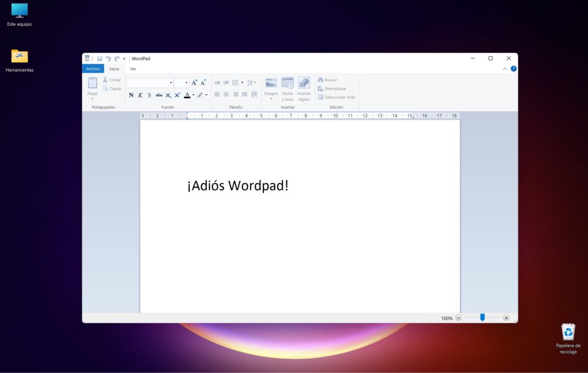
Task: Click the Copiar button
Action: coord(112,89)
